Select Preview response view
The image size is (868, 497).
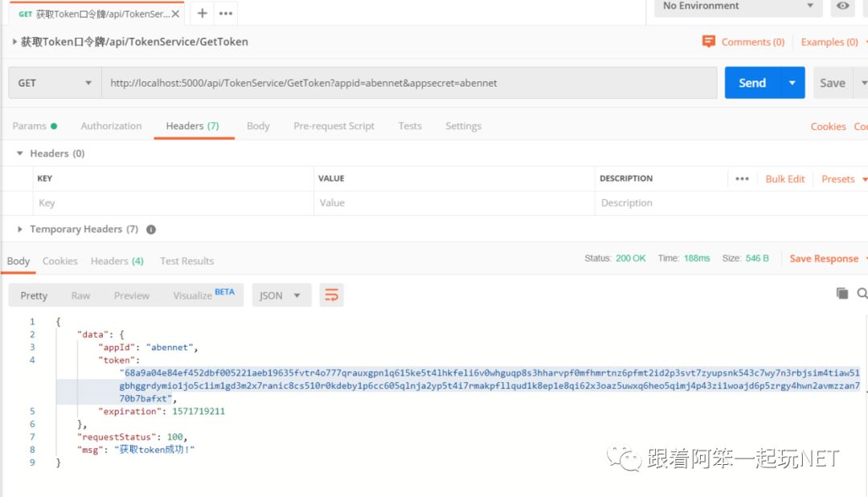tap(132, 295)
